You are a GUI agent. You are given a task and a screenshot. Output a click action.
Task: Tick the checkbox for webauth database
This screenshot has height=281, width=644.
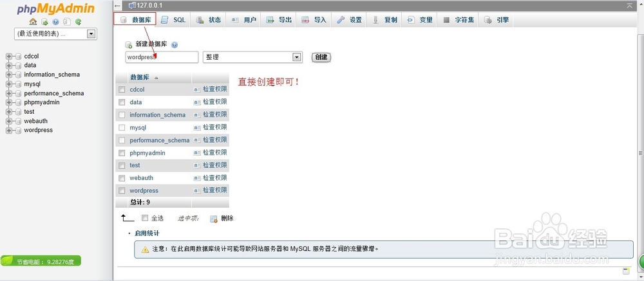122,178
